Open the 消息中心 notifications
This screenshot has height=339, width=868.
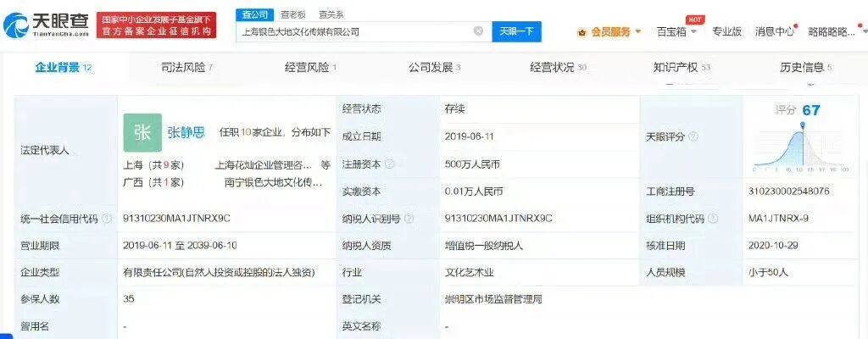point(775,31)
